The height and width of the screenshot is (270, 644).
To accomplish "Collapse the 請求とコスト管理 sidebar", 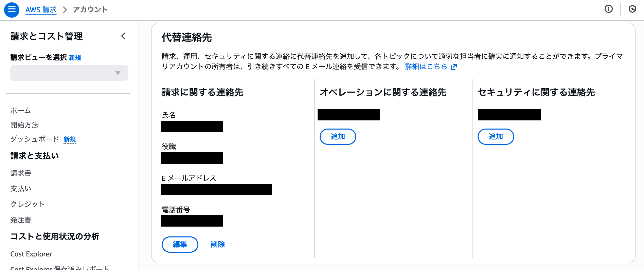I will tap(123, 36).
